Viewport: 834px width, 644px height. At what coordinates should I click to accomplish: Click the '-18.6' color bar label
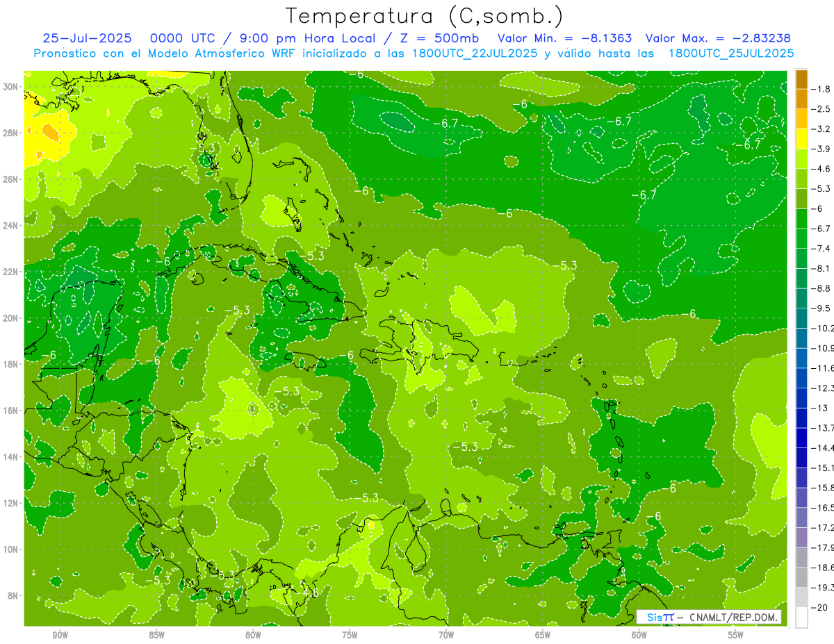[x=823, y=568]
